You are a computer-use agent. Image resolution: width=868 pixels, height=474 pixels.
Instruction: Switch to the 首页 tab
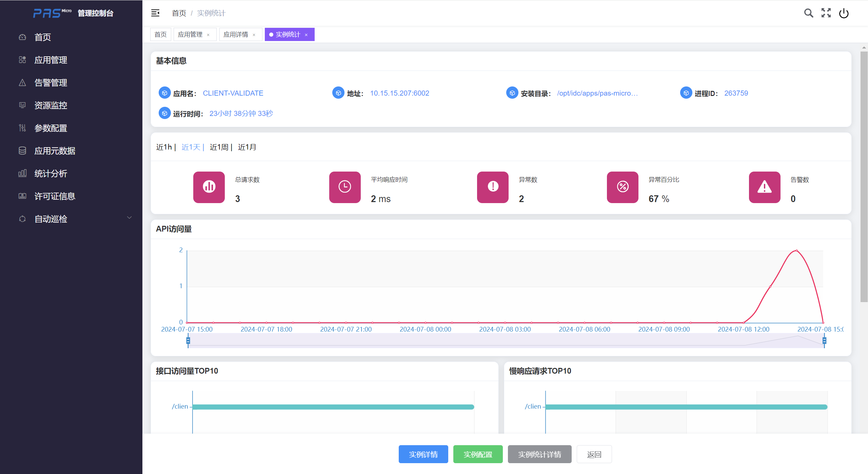(x=160, y=35)
